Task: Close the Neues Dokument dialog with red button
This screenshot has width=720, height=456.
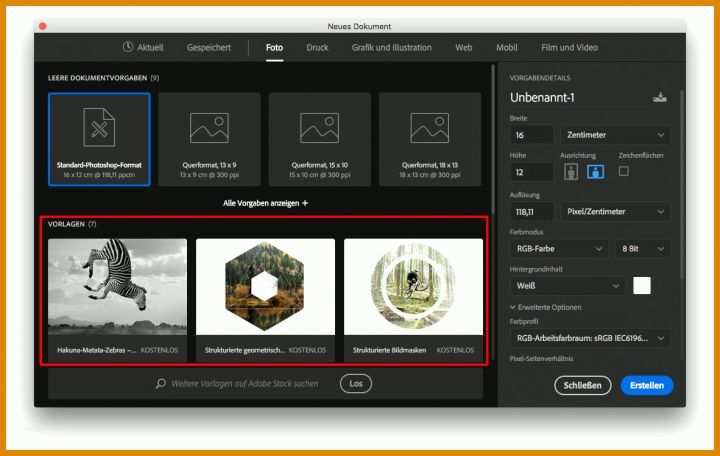Action: coord(43,26)
